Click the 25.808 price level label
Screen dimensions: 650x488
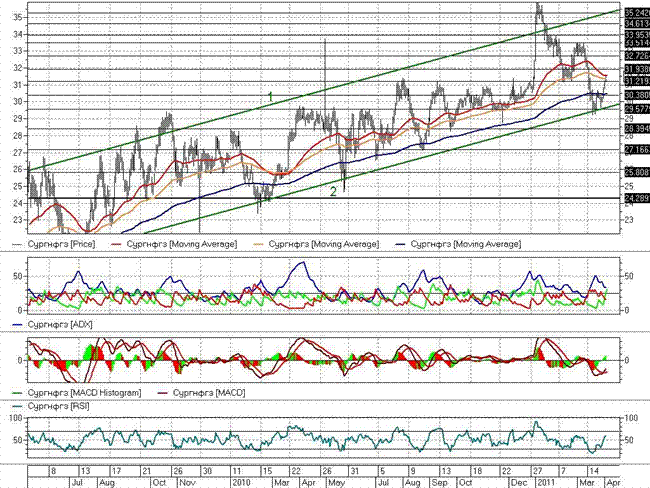(636, 172)
